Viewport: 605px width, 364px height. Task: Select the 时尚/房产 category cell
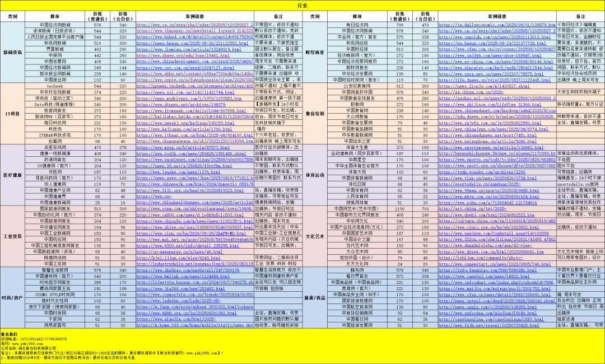13,297
